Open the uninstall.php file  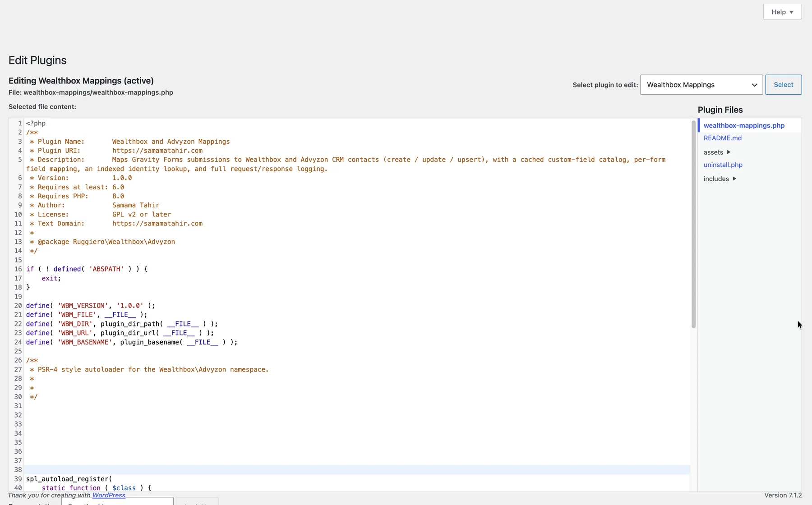coord(723,165)
